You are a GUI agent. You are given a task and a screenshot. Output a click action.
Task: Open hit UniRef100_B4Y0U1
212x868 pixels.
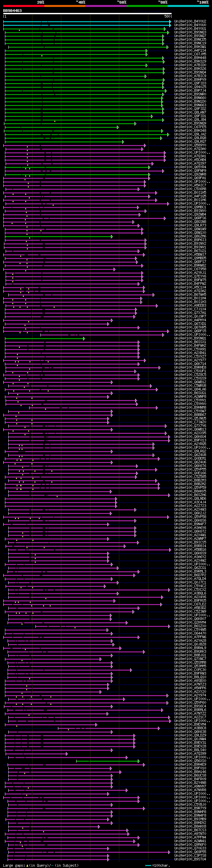click(190, 29)
